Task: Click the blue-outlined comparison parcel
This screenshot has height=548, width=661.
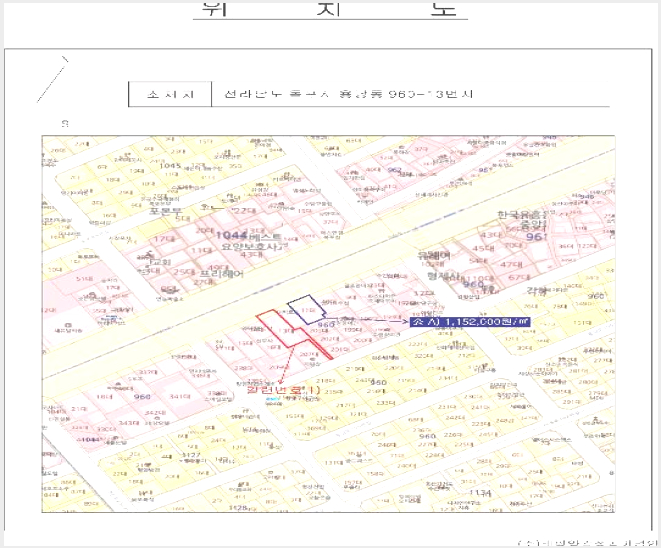Action: 306,310
